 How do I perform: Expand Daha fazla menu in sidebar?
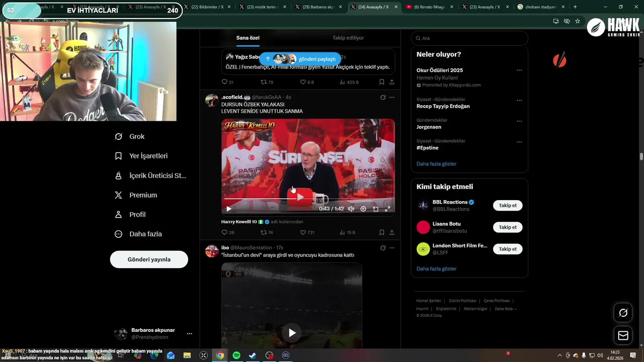click(x=138, y=234)
